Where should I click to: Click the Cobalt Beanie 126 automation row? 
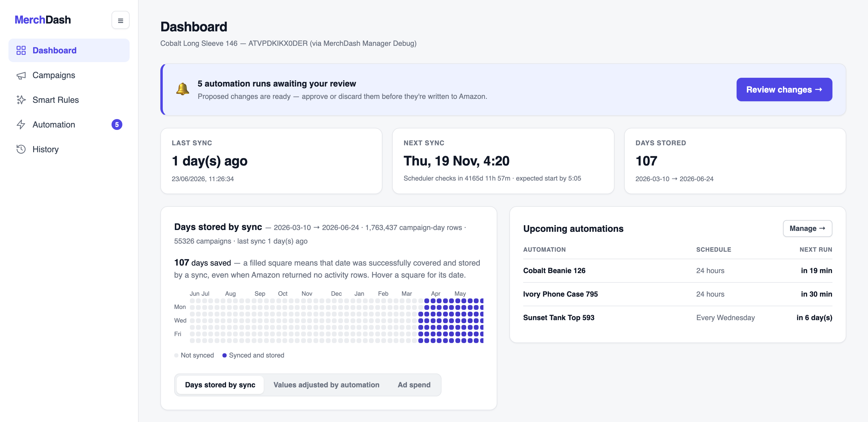coord(677,271)
